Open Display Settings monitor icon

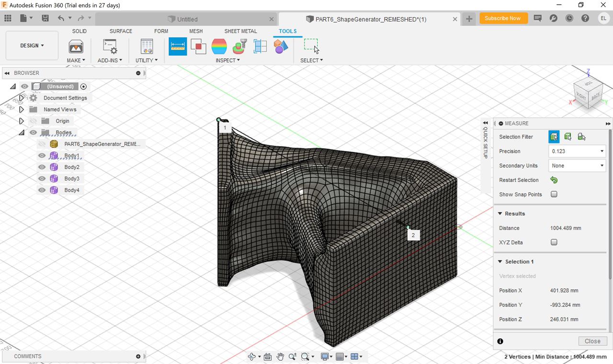[x=325, y=356]
